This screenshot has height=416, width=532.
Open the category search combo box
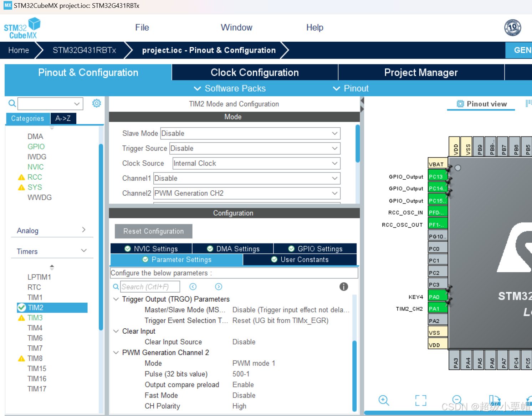coord(50,104)
